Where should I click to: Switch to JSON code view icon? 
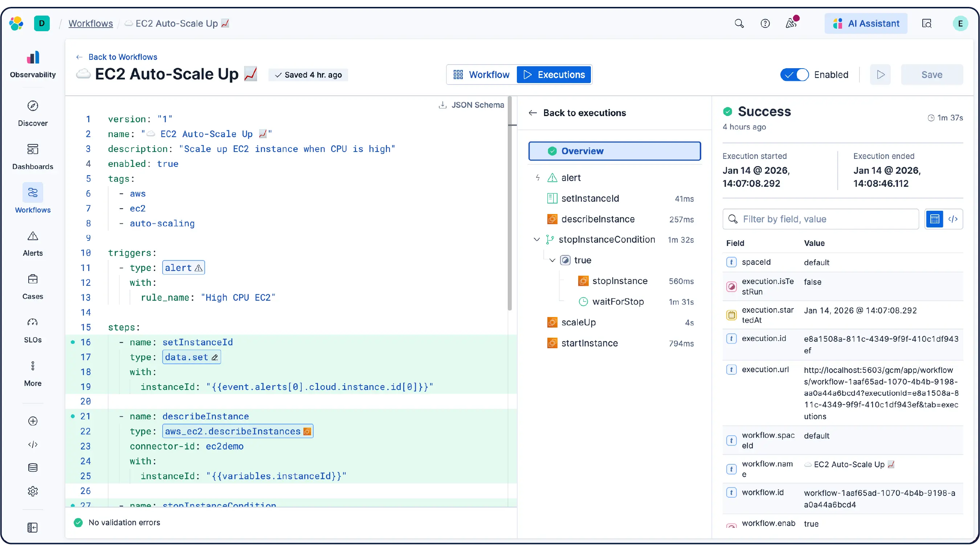click(x=953, y=219)
